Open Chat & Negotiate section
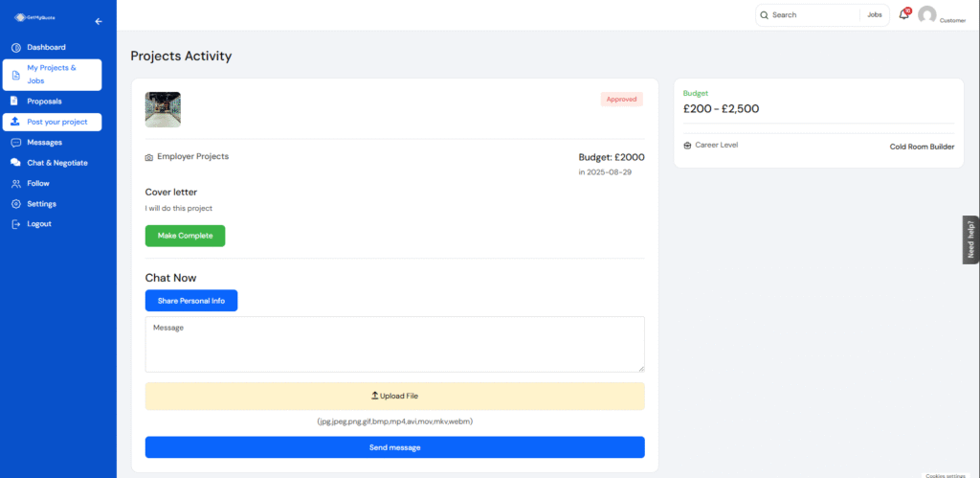The height and width of the screenshot is (478, 980). click(56, 163)
